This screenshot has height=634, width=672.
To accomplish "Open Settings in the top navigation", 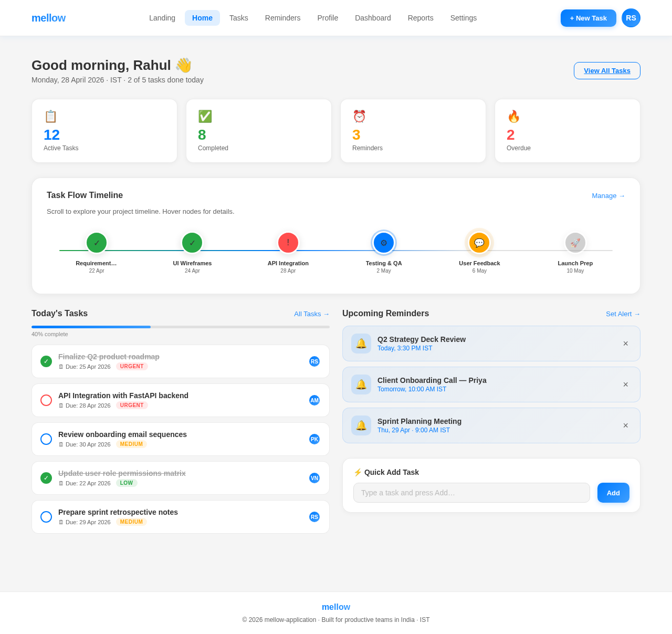I will click(x=464, y=18).
